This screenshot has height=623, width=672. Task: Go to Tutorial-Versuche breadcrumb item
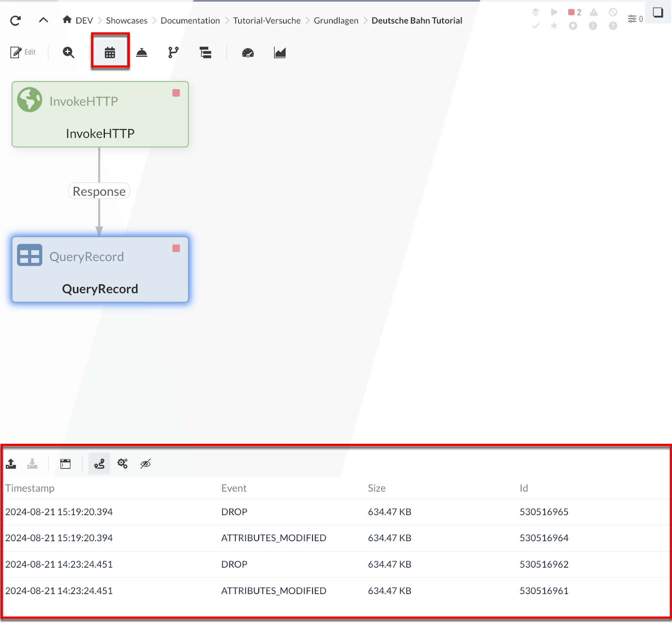[267, 21]
